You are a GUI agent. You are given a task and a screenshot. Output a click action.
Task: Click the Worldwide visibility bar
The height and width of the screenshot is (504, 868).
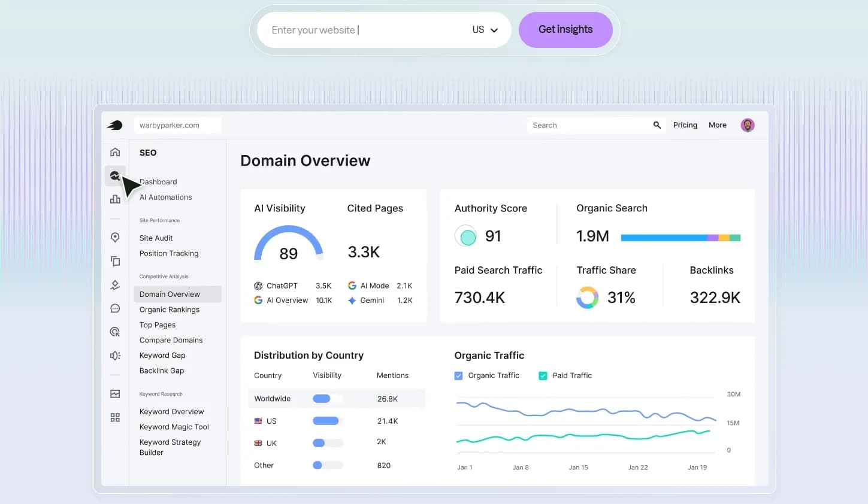point(328,399)
